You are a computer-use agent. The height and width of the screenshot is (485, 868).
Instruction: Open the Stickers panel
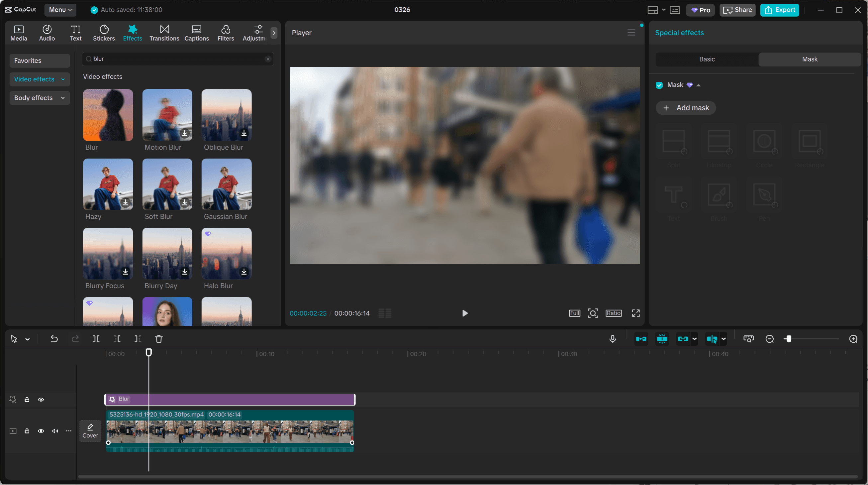tap(104, 32)
